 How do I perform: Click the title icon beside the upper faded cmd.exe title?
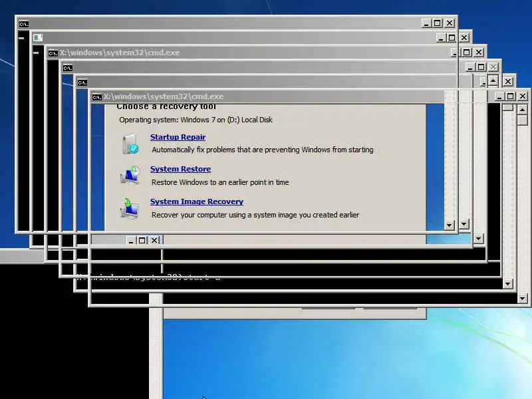point(53,53)
